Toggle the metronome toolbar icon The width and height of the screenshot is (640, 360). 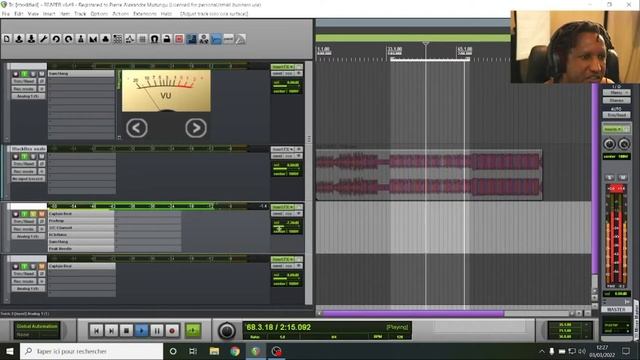click(x=80, y=39)
